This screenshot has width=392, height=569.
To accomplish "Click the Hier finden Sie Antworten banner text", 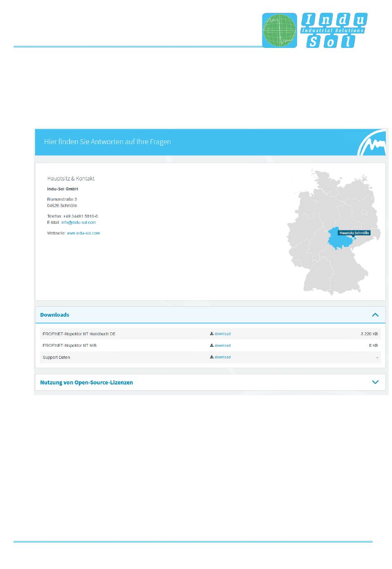I will [107, 142].
